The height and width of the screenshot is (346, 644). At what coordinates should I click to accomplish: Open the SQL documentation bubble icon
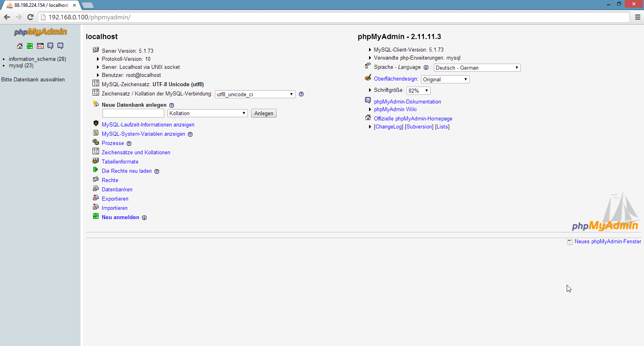(x=60, y=46)
